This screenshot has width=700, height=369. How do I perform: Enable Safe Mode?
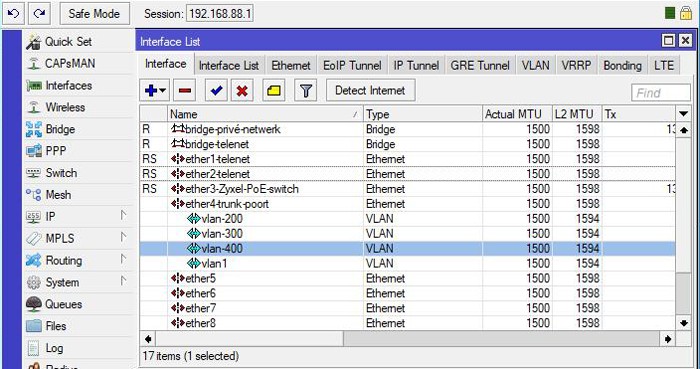click(x=95, y=13)
